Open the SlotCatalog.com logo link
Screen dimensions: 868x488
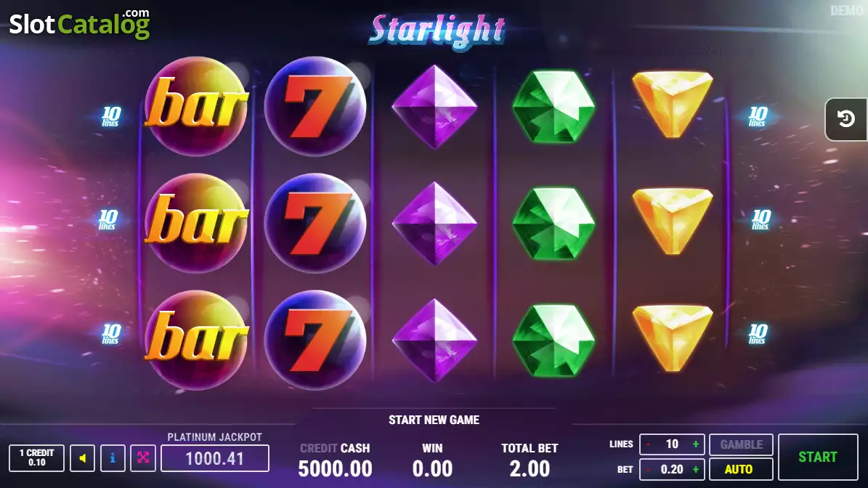click(80, 24)
